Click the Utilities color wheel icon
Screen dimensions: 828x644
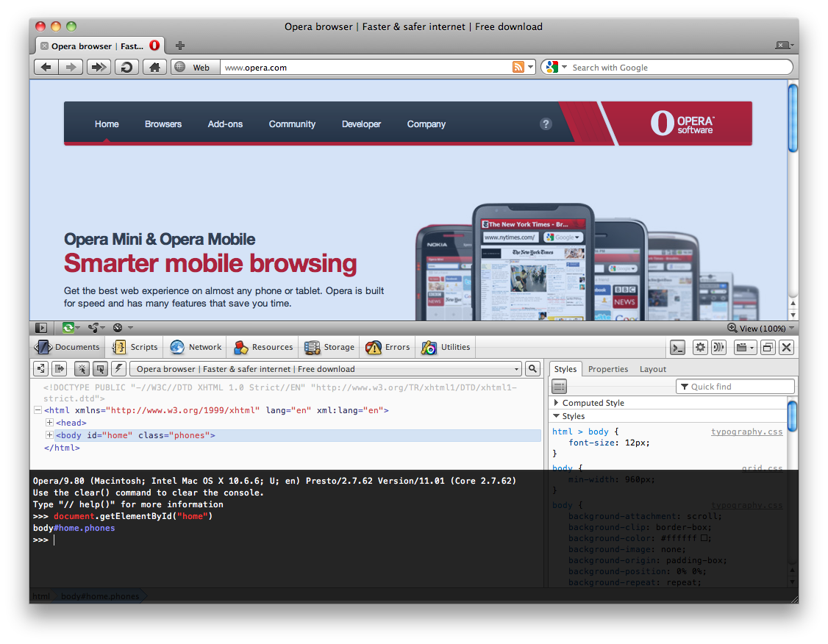point(429,347)
